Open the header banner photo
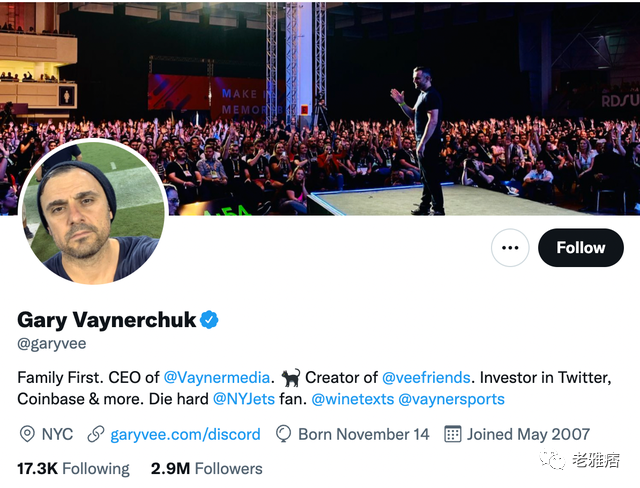Image resolution: width=640 pixels, height=488 pixels. point(320,108)
